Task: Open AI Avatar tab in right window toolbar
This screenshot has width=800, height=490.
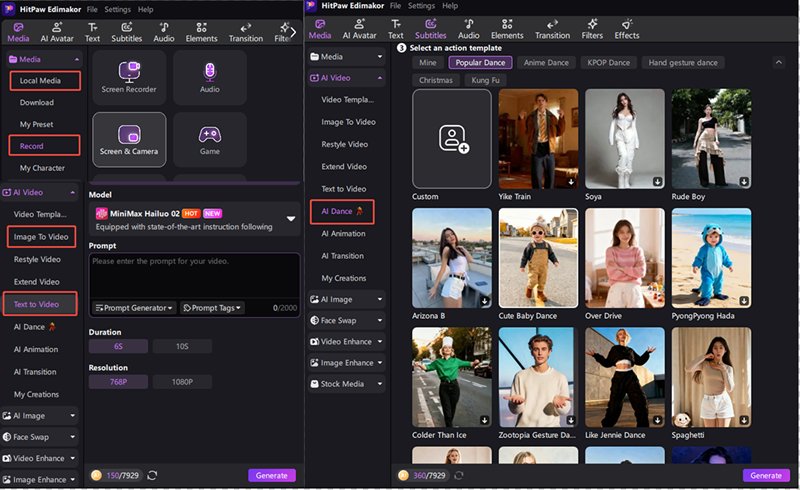Action: click(x=359, y=29)
